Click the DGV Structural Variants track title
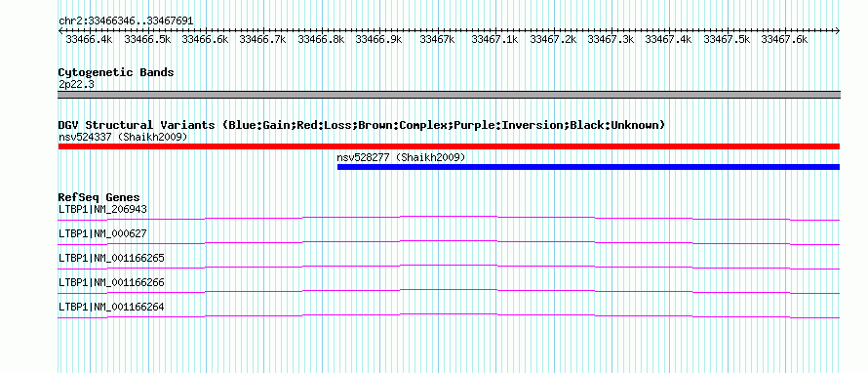The width and height of the screenshot is (868, 373). coord(362,125)
